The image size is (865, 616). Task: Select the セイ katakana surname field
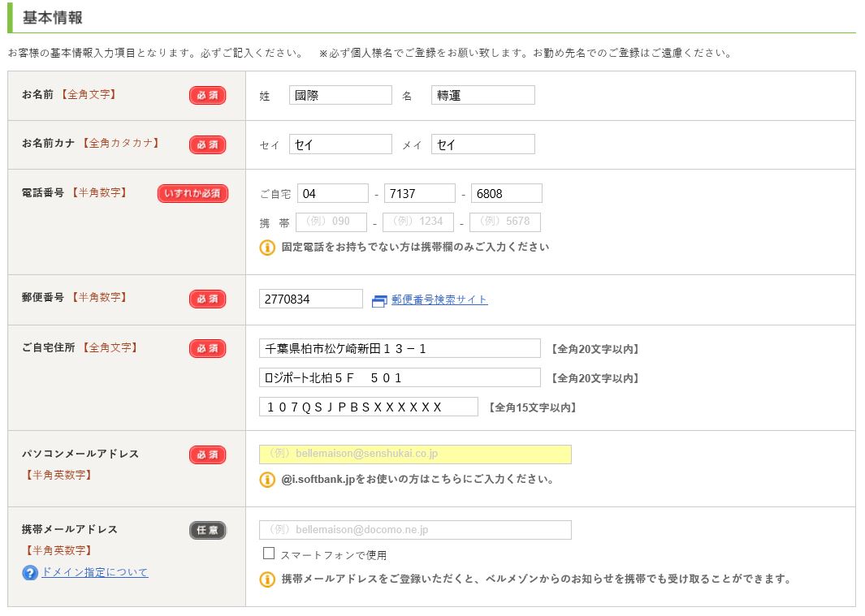(x=340, y=144)
